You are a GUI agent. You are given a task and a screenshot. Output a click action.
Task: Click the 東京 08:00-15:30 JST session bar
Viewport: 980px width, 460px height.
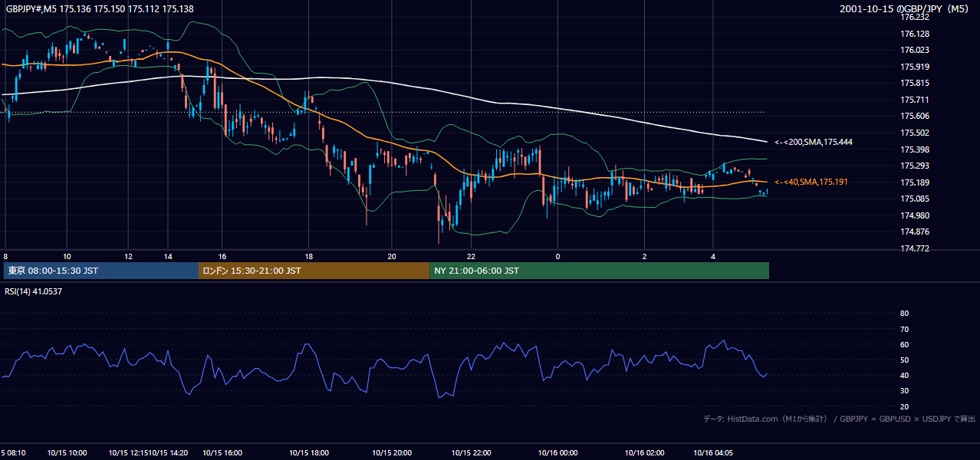click(101, 271)
